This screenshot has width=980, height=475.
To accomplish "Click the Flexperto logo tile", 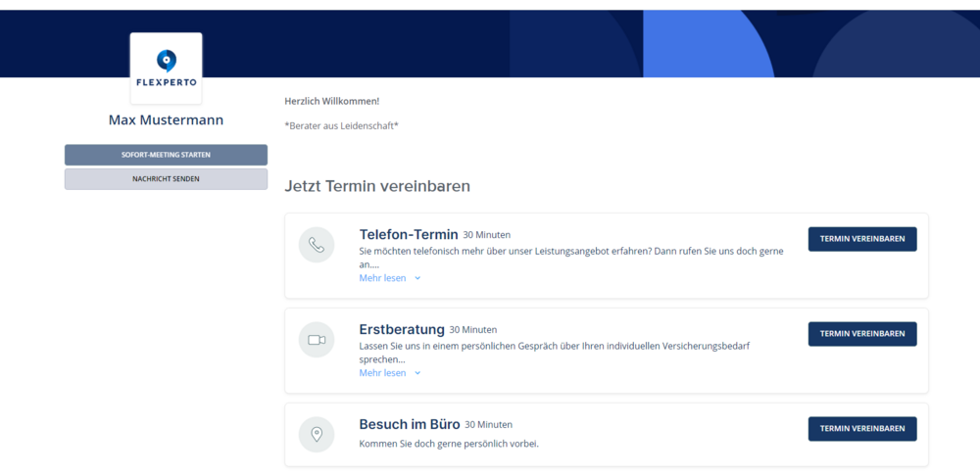I will coord(167,69).
